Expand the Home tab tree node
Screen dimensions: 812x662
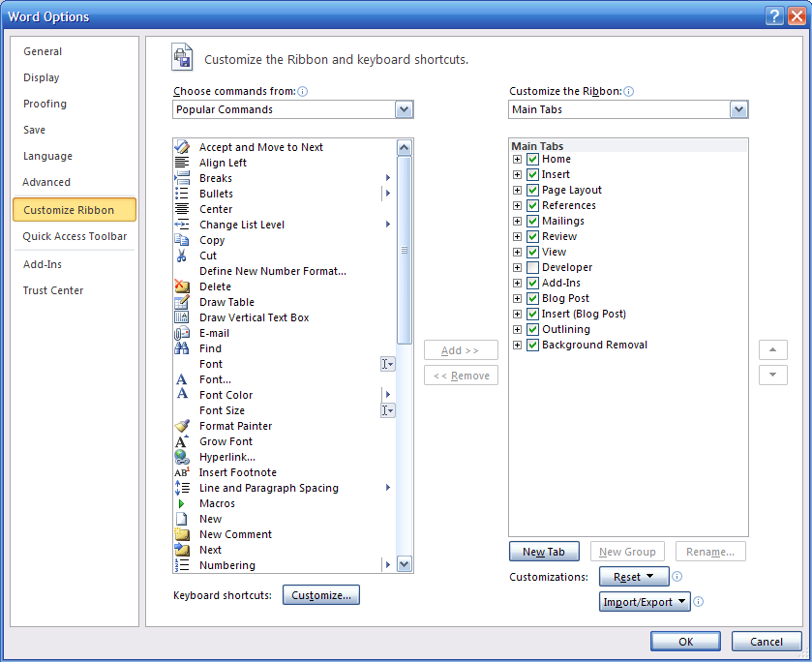(x=518, y=159)
